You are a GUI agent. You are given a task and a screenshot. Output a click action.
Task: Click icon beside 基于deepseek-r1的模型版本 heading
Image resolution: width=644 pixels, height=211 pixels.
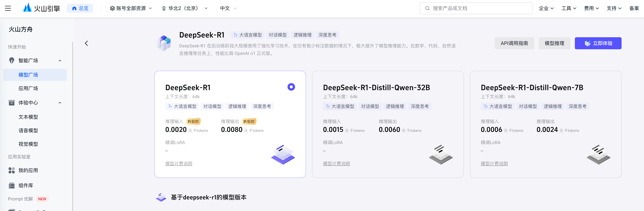[x=161, y=197]
